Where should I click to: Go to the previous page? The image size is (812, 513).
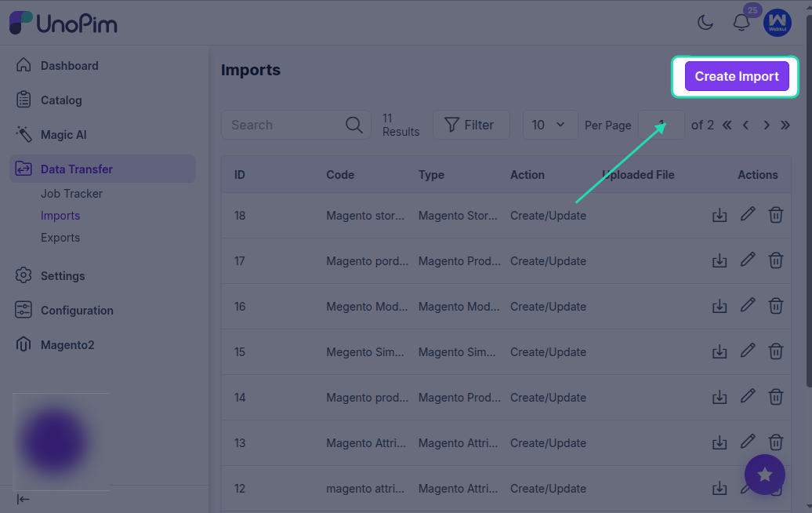coord(745,125)
